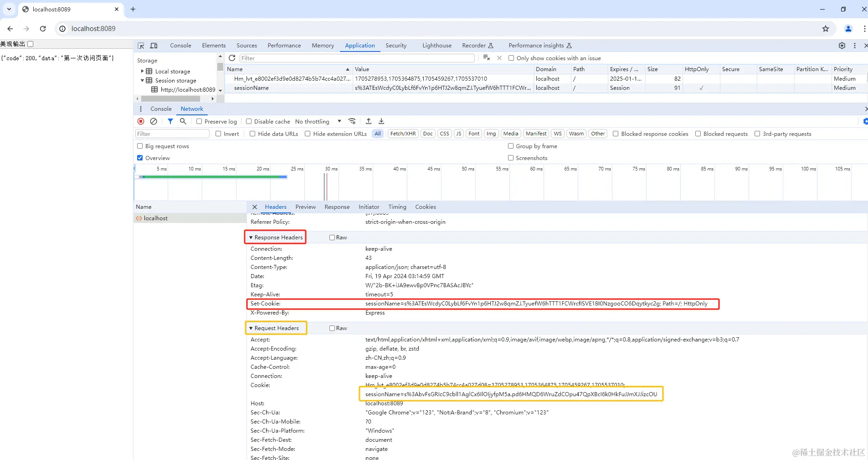
Task: Check Disable cache
Action: pyautogui.click(x=249, y=122)
